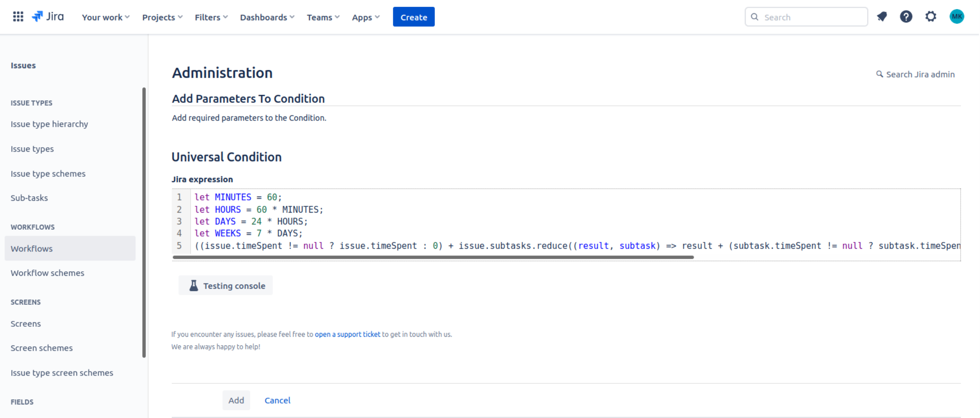The image size is (980, 418).
Task: Open the notifications icon
Action: [x=882, y=17]
